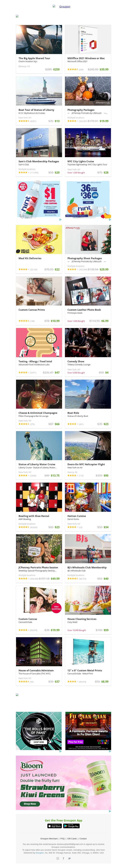Tap the App Store download badge

54,826
